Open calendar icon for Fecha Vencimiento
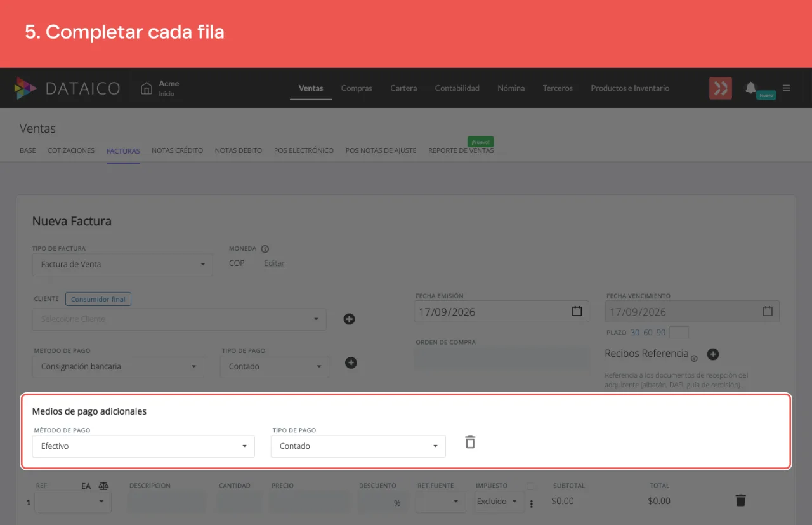 click(768, 312)
